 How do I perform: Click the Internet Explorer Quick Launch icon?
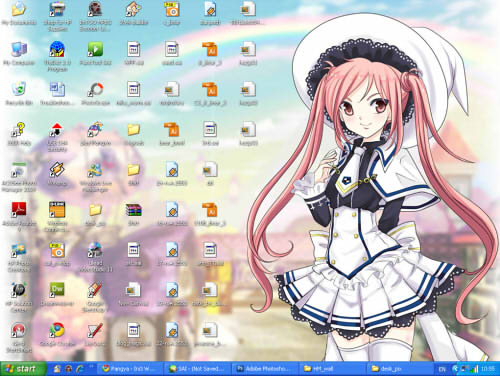tap(80, 369)
